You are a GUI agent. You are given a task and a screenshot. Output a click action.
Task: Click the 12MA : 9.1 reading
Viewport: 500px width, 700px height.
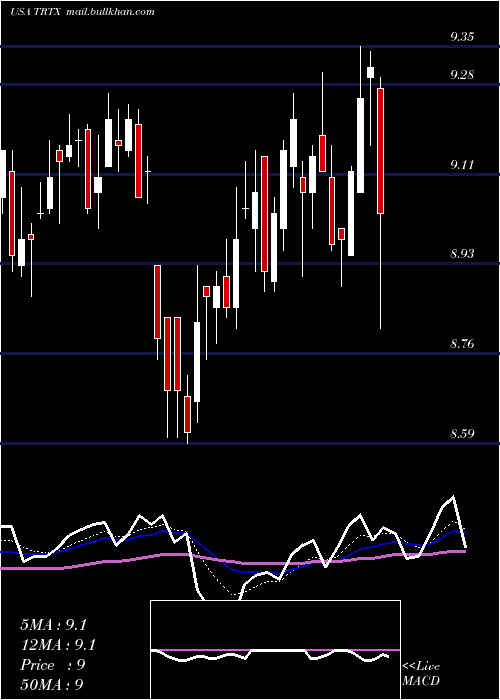(x=58, y=645)
